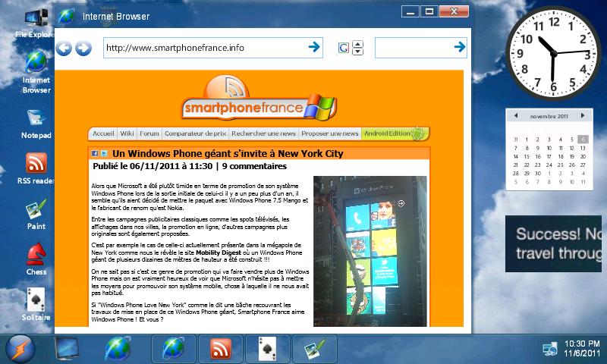The width and height of the screenshot is (607, 364).
Task: Open Notepad desktop icon
Action: 36,124
